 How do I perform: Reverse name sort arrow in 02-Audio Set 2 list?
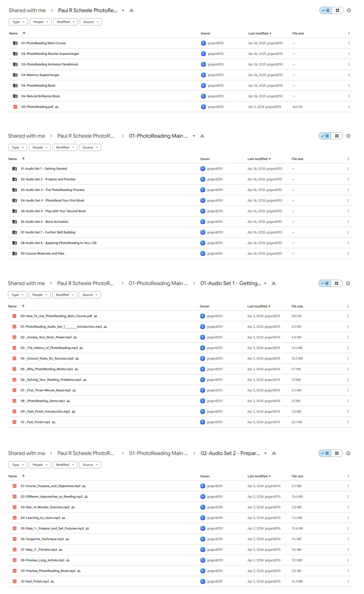coord(23,476)
